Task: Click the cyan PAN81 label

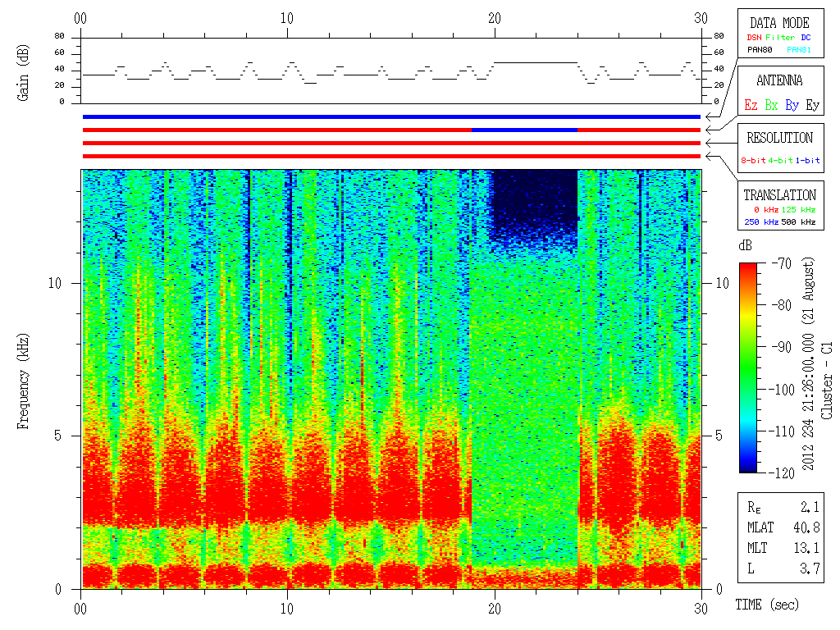Action: point(799,50)
